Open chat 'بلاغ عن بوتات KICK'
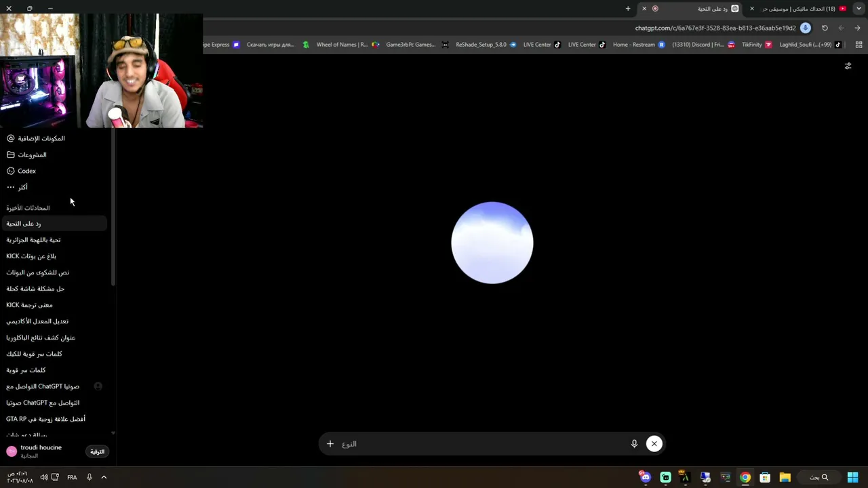This screenshot has height=488, width=868. tap(54, 256)
